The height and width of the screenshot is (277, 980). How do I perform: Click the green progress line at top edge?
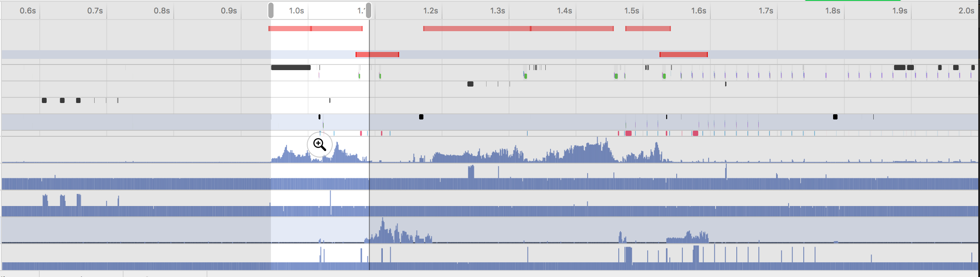pyautogui.click(x=853, y=0)
